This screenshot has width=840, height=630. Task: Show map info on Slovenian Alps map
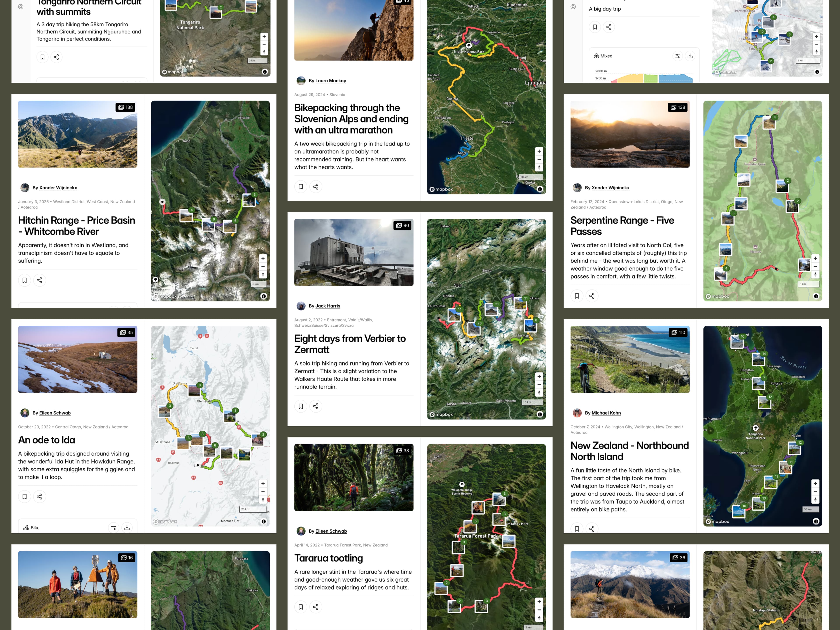(x=540, y=189)
